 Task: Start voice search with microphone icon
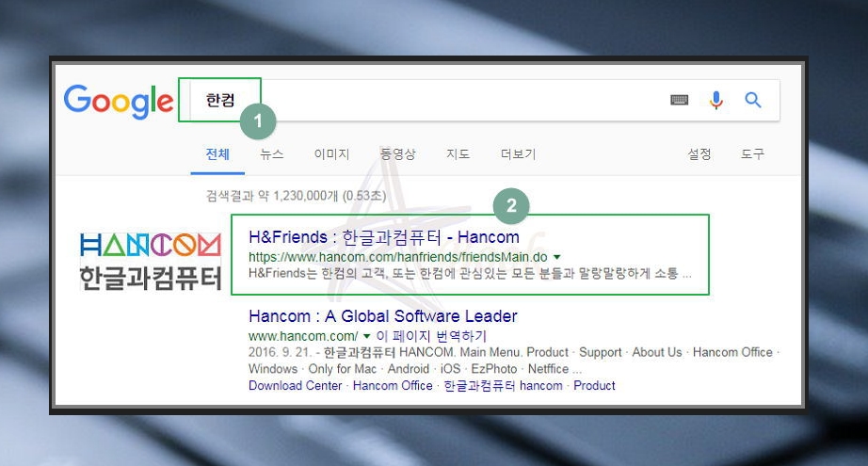click(x=716, y=100)
